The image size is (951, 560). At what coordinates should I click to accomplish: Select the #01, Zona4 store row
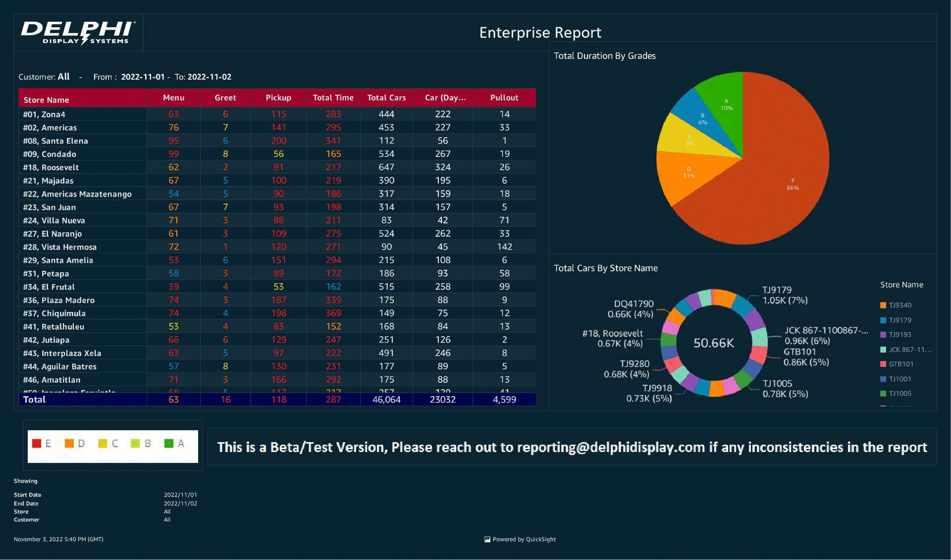coord(277,114)
